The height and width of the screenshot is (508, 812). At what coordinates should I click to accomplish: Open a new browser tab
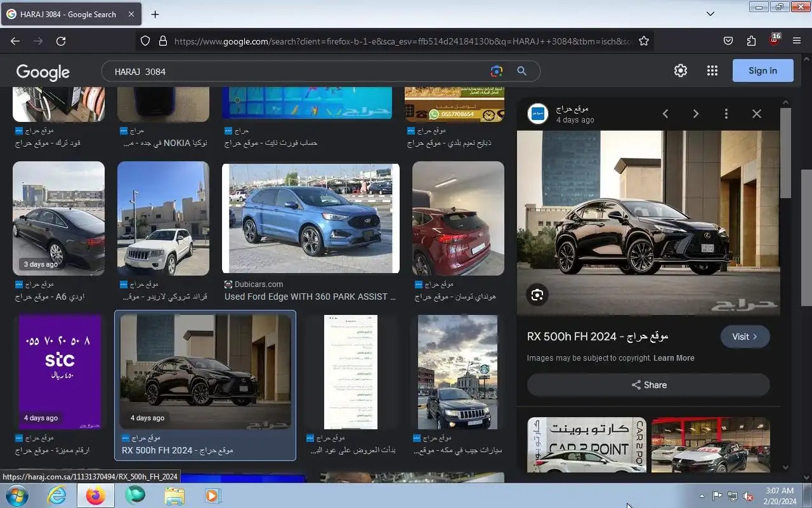click(155, 14)
